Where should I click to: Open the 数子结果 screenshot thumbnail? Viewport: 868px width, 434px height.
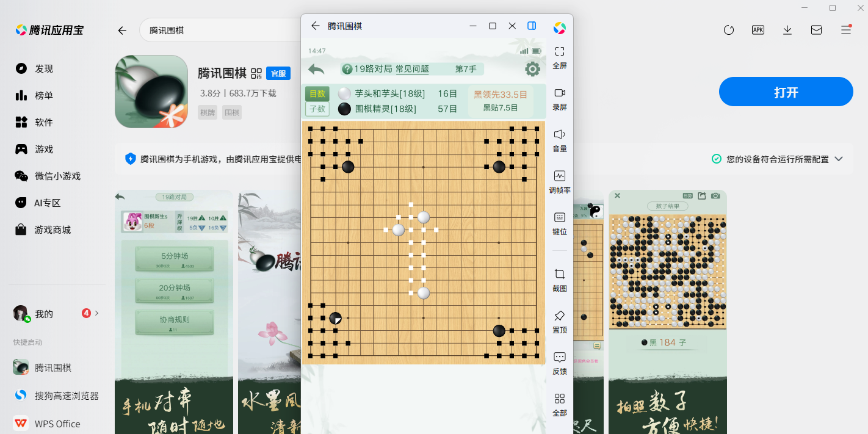pyautogui.click(x=668, y=311)
